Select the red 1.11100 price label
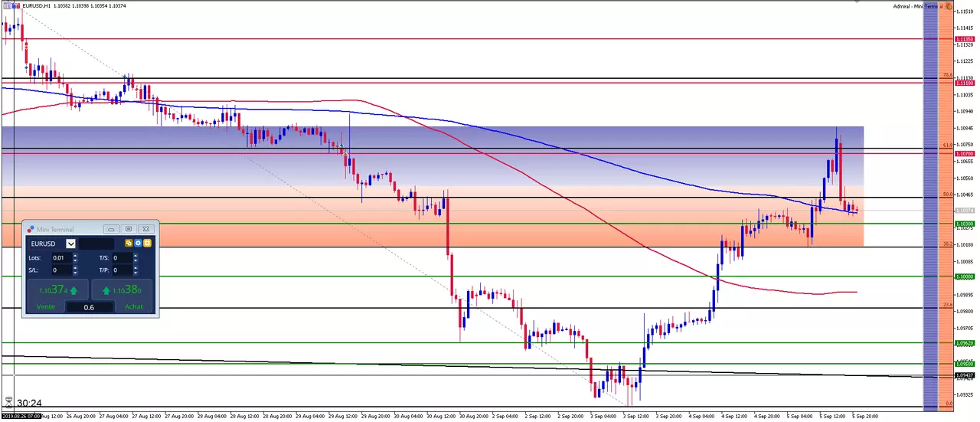 click(965, 83)
